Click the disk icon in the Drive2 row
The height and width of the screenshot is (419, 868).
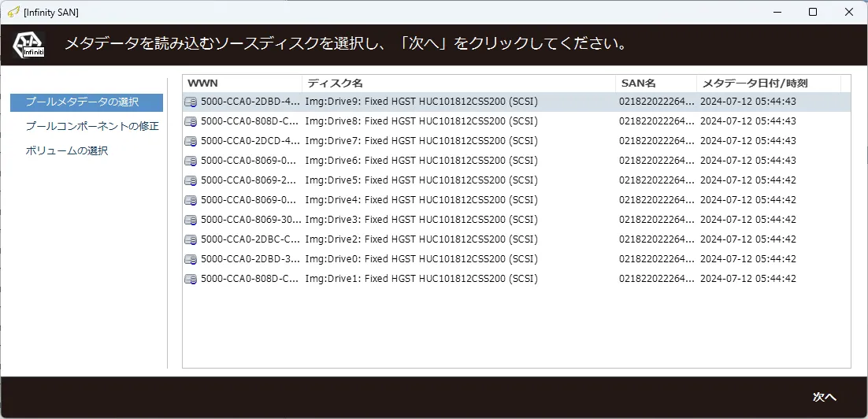[x=191, y=239]
